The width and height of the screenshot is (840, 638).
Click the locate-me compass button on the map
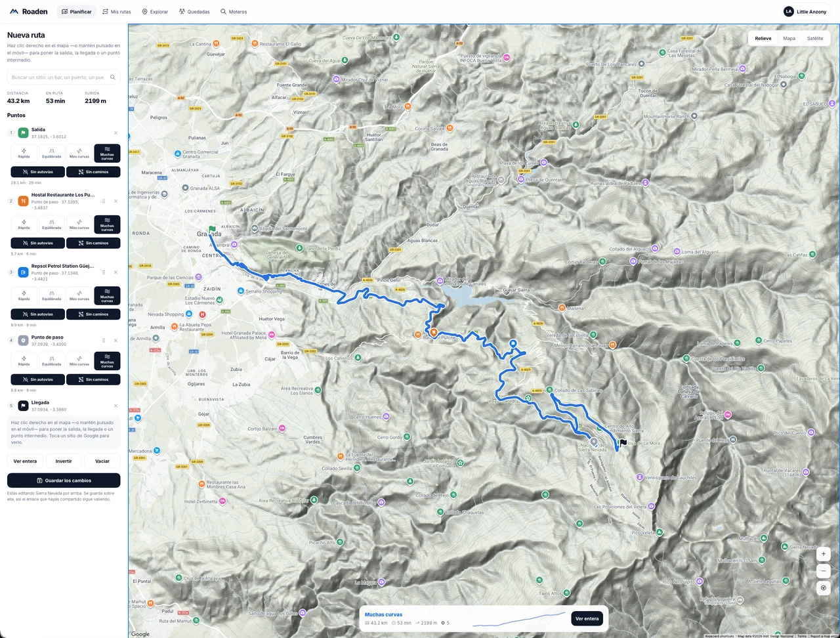[x=824, y=588]
